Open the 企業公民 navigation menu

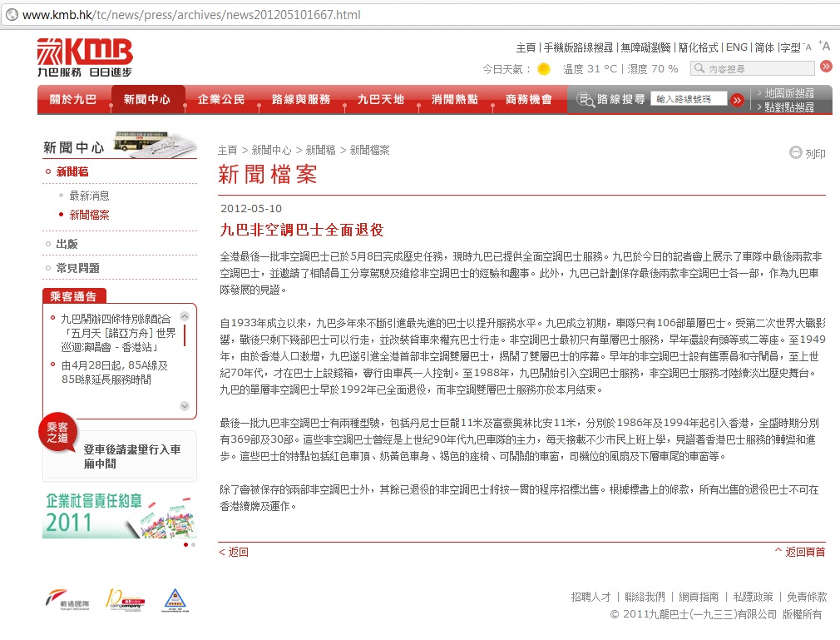[x=221, y=100]
